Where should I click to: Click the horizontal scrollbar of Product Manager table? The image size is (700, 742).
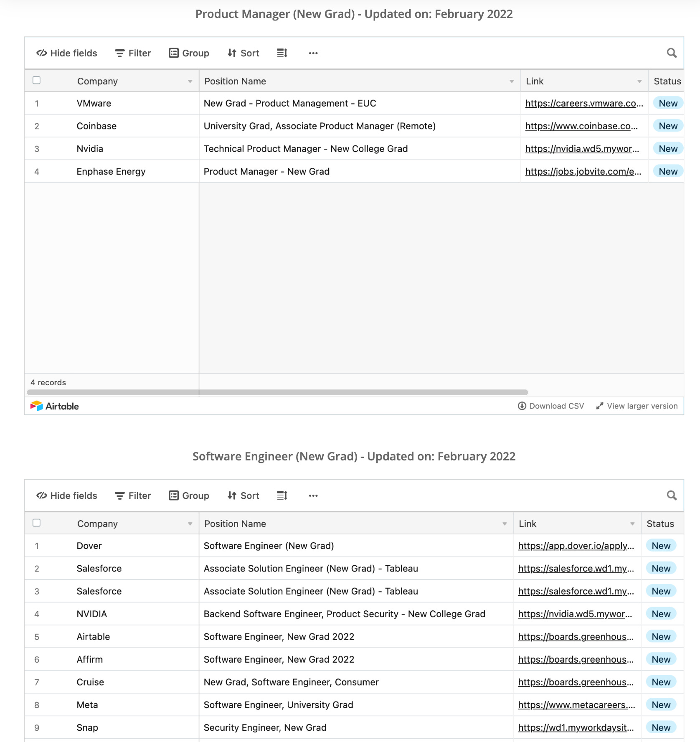(277, 392)
